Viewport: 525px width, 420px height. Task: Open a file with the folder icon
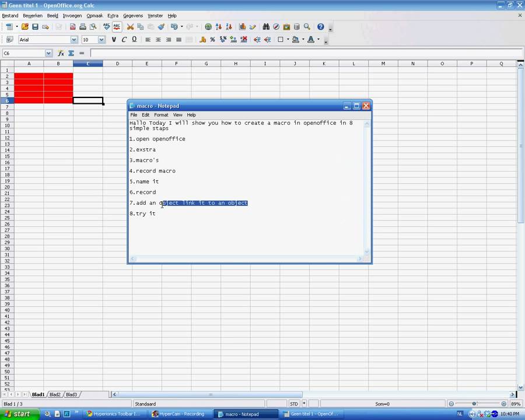click(24, 27)
